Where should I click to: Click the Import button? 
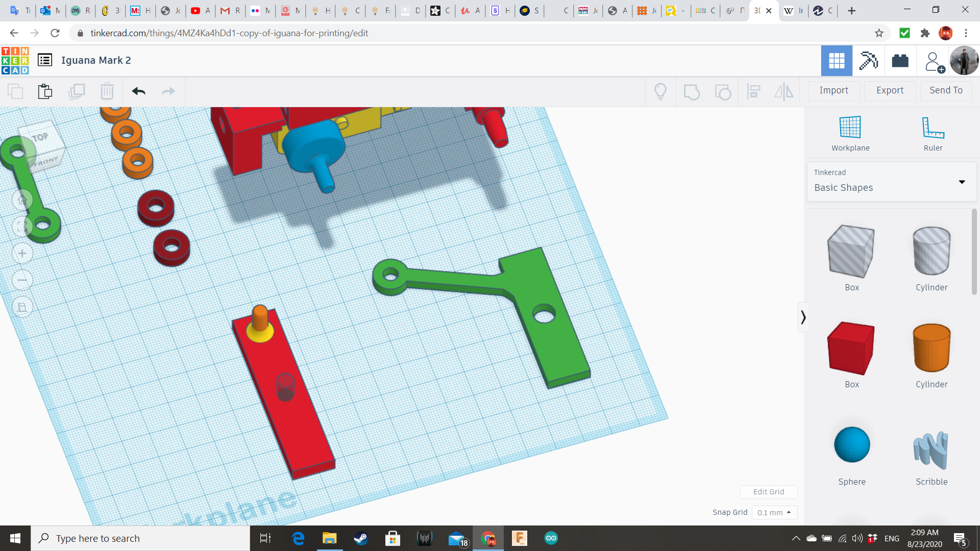tap(834, 90)
